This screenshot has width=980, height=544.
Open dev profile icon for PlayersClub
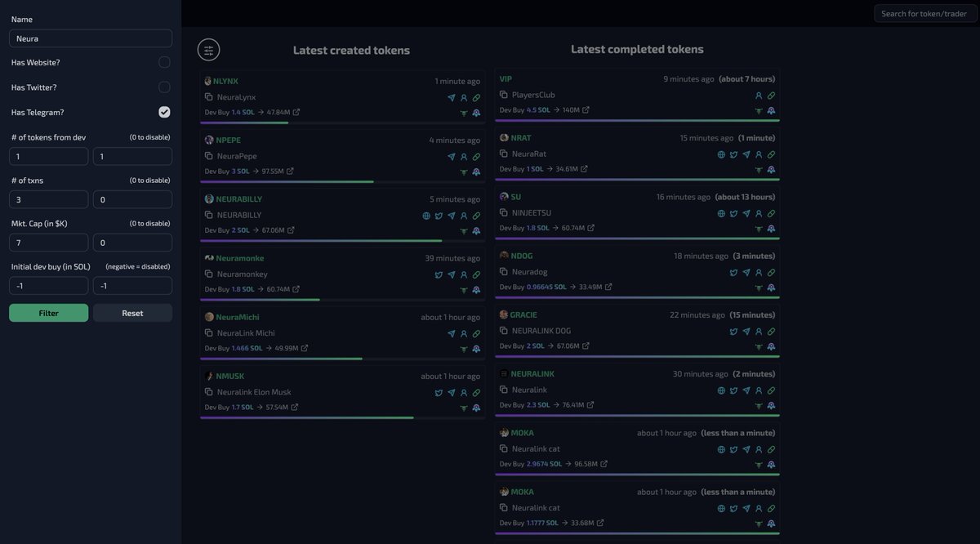click(x=759, y=96)
